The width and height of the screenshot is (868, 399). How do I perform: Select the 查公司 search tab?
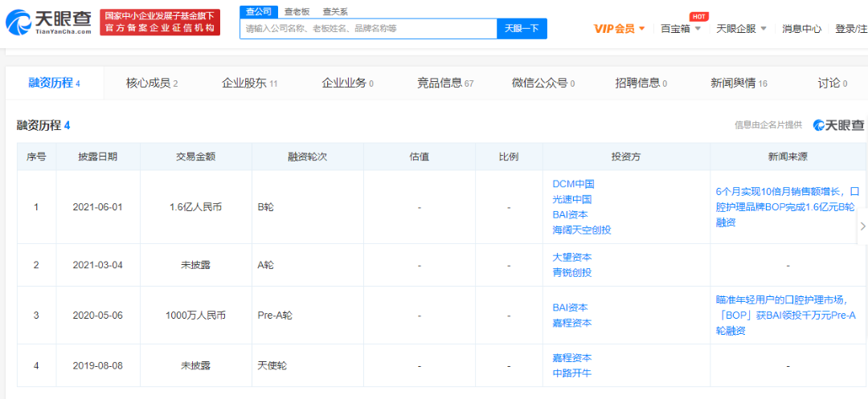259,11
